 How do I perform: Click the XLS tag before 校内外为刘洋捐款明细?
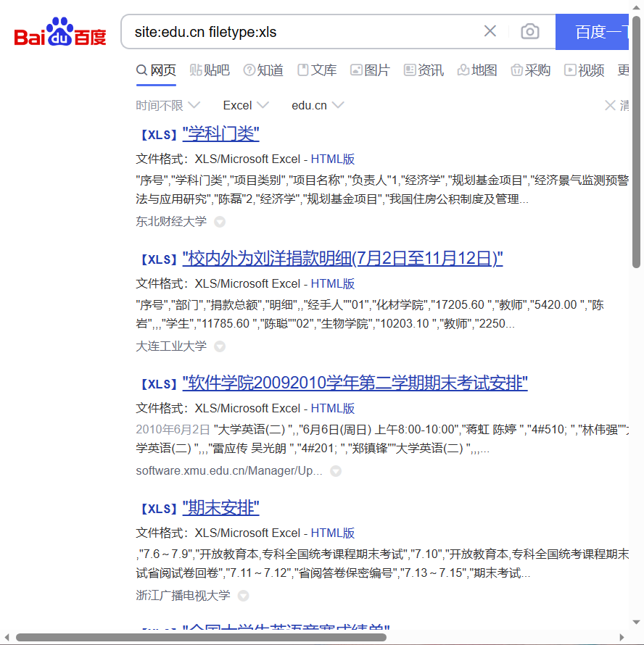(159, 259)
